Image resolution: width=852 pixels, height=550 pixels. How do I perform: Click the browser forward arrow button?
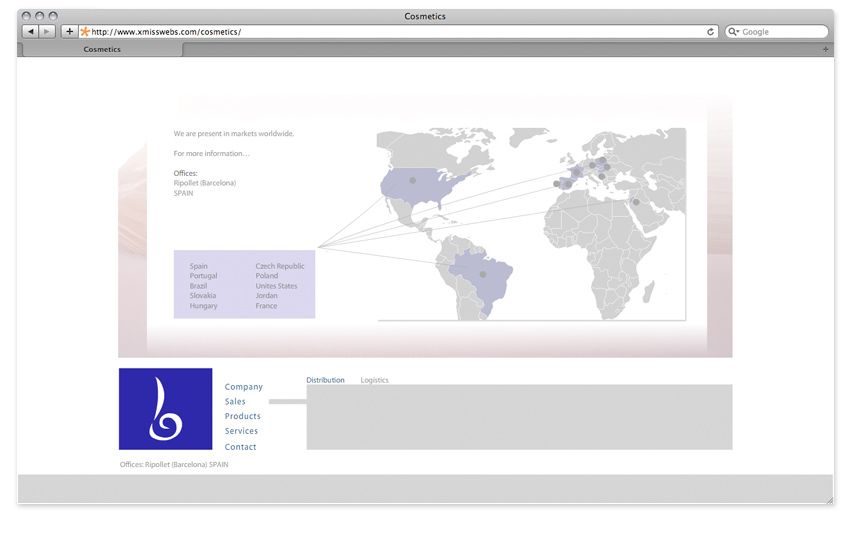(47, 32)
